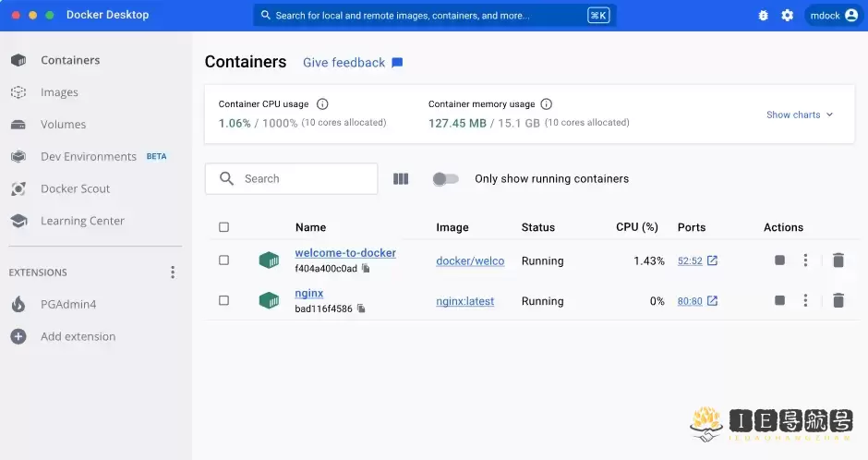Click external link icon beside 80:80
Image resolution: width=868 pixels, height=460 pixels.
pyautogui.click(x=713, y=300)
